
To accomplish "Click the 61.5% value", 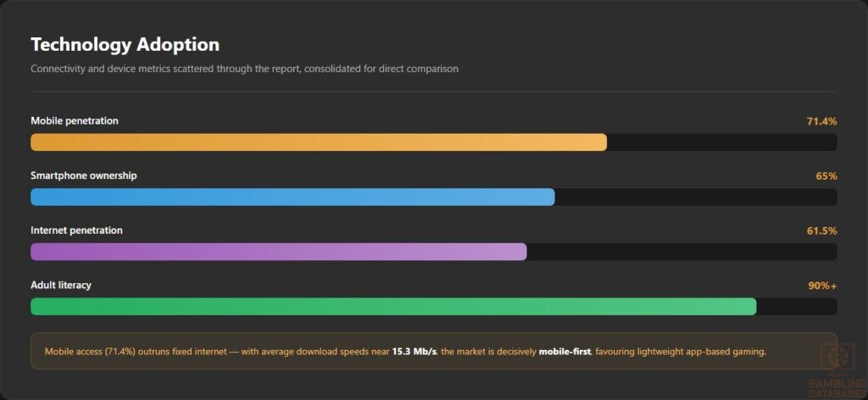I will pos(821,231).
